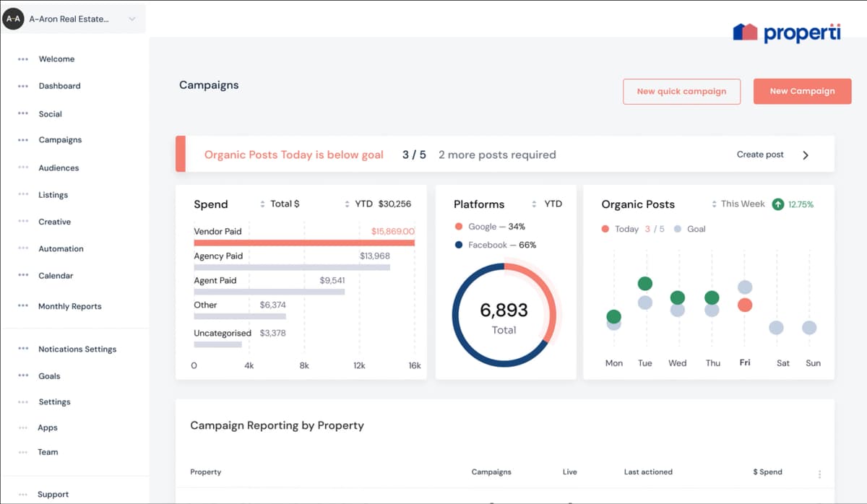
Task: Click the dots icon beside Dashboard
Action: pos(23,86)
